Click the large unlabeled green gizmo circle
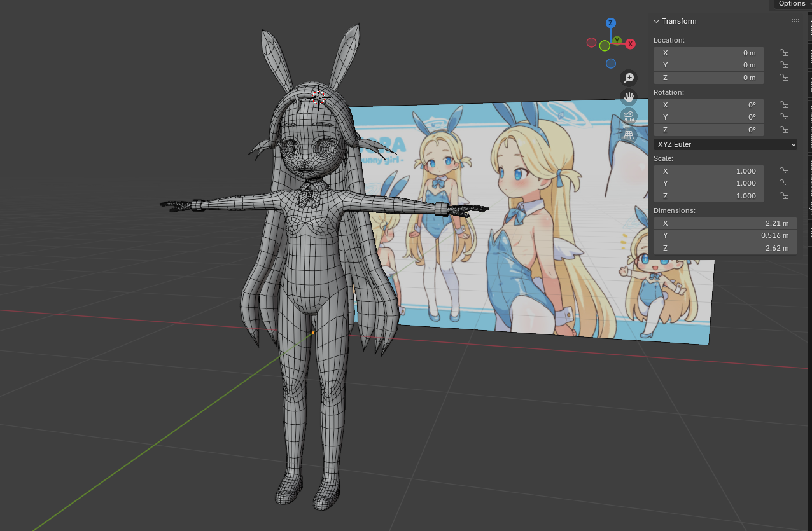The width and height of the screenshot is (812, 531). click(605, 46)
